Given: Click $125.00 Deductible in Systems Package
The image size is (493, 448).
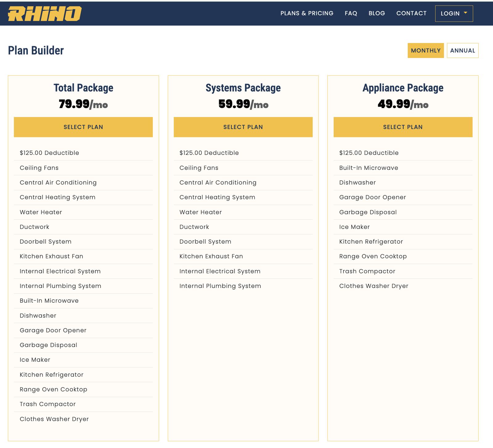Looking at the screenshot, I should (243, 153).
